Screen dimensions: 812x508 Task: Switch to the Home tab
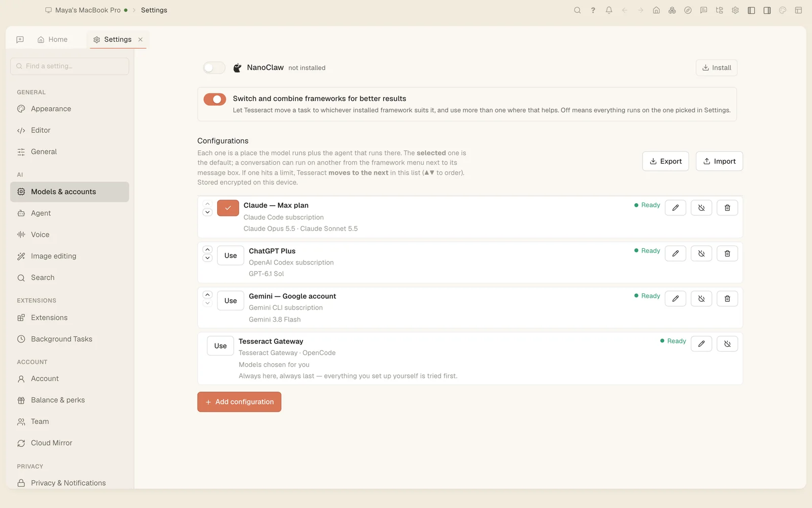coord(52,40)
